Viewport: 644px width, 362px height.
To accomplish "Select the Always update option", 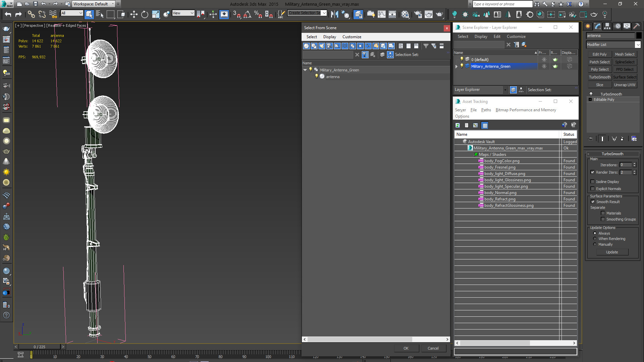I will [595, 233].
